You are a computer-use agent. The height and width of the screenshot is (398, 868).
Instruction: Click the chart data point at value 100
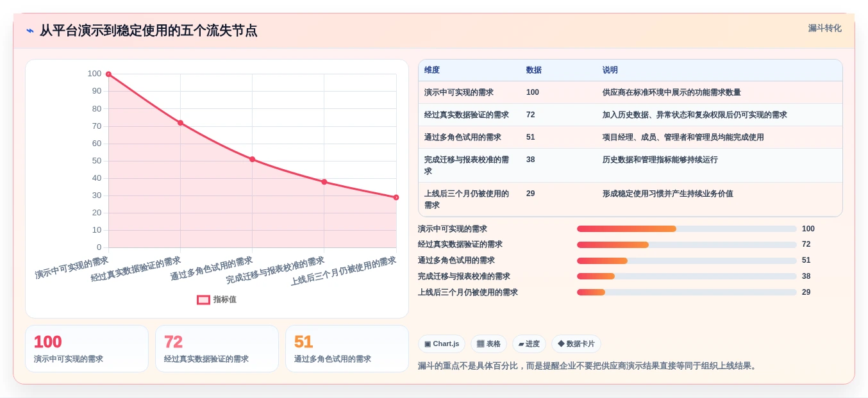click(x=108, y=74)
